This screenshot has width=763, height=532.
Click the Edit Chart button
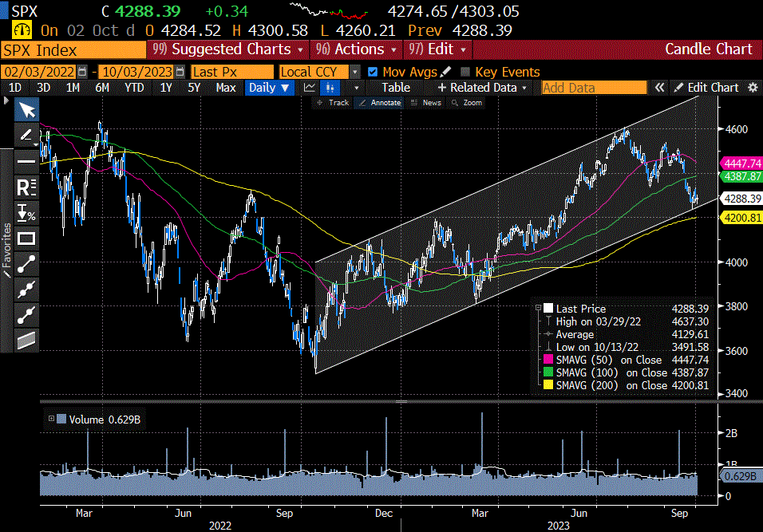point(706,88)
